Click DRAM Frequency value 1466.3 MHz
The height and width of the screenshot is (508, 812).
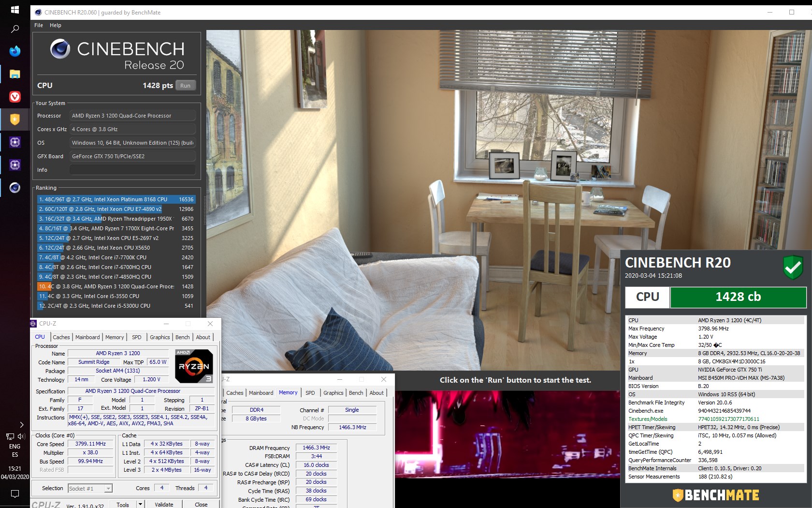[316, 448]
